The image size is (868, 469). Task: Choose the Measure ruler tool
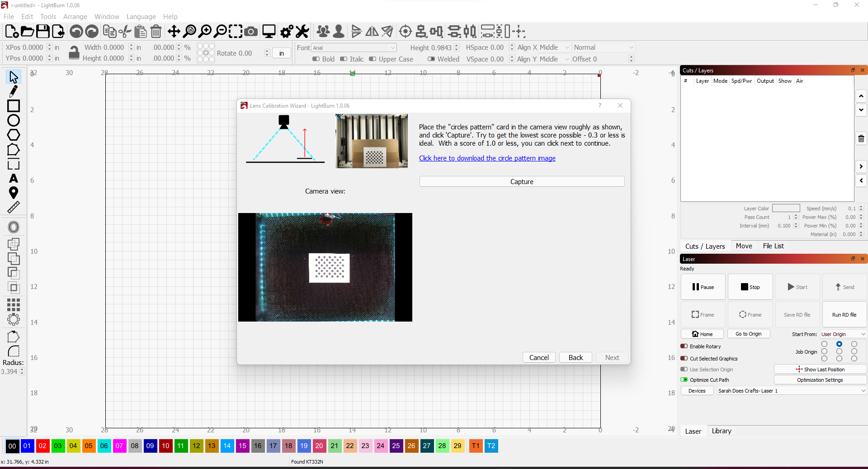pyautogui.click(x=14, y=208)
